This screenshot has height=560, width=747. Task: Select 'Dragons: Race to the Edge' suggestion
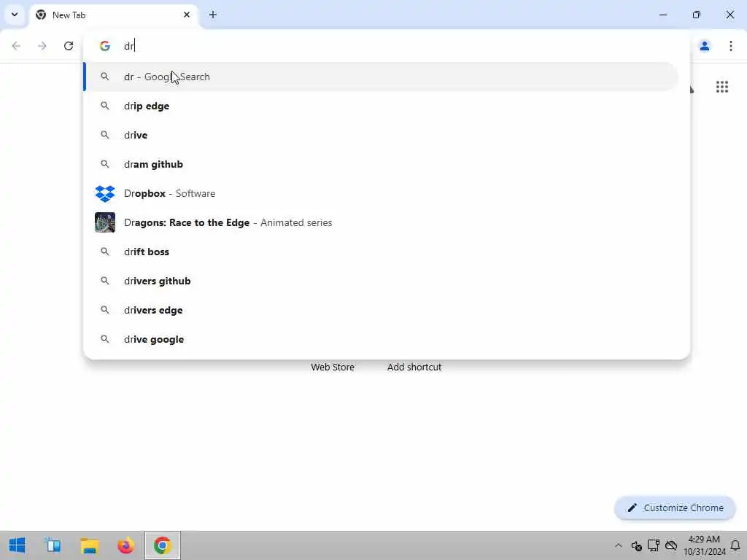[381, 222]
